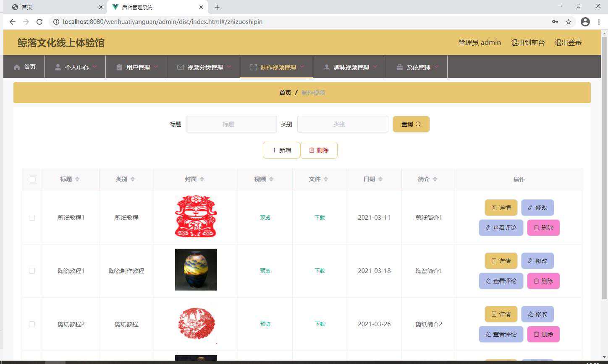Image resolution: width=608 pixels, height=364 pixels.
Task: Sort the 视频 column with its sort arrows
Action: tap(271, 179)
